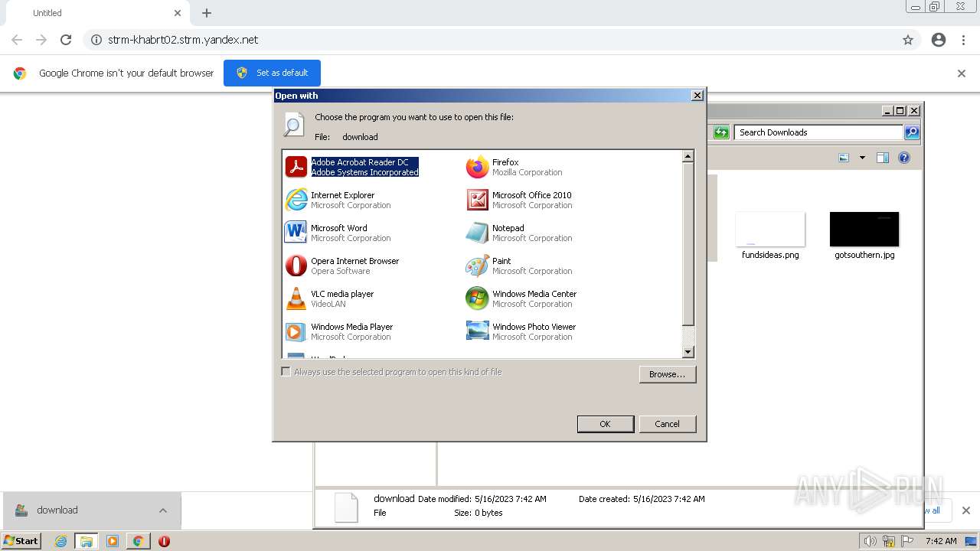Tick Always use the selected program checkbox
The image size is (980, 551).
(x=286, y=372)
